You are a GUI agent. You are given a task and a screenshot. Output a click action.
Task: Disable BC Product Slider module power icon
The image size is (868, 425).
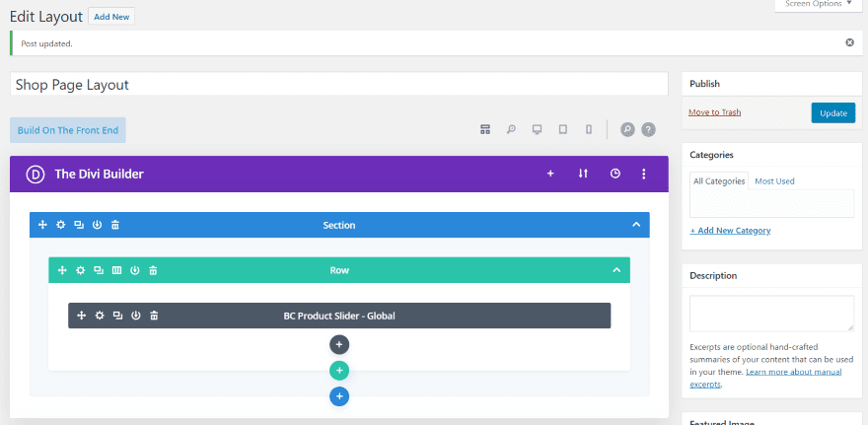click(136, 316)
